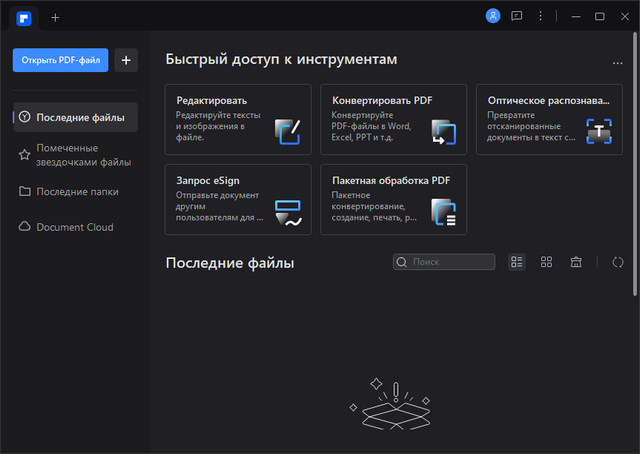Expand quick tools more options ellipsis
The image size is (640, 454).
click(617, 62)
